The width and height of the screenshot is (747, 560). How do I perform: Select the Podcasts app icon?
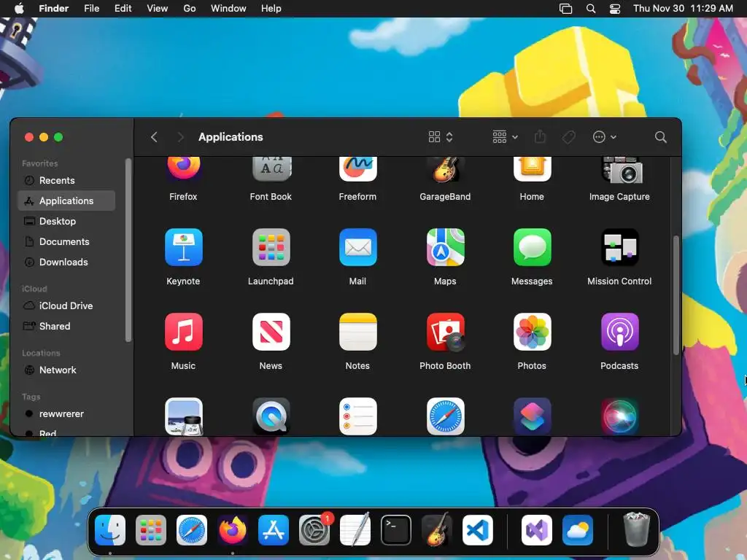619,332
